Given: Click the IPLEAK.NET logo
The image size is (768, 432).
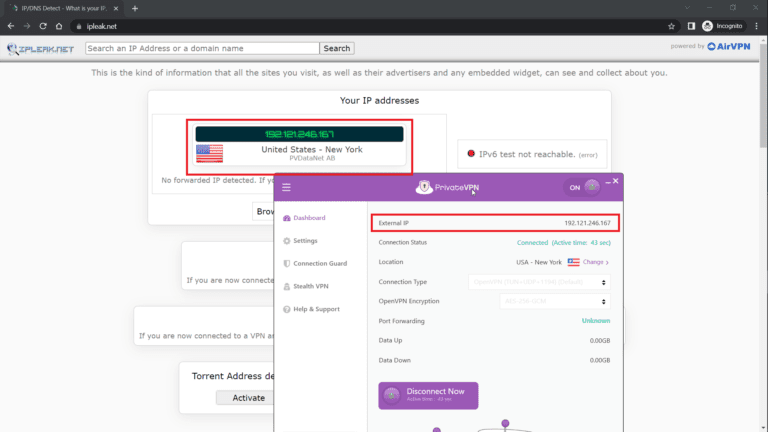Looking at the screenshot, I should (40, 48).
